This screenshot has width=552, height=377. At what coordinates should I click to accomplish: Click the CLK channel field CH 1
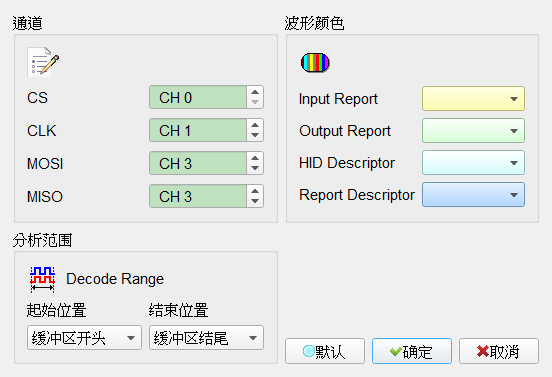coord(198,130)
